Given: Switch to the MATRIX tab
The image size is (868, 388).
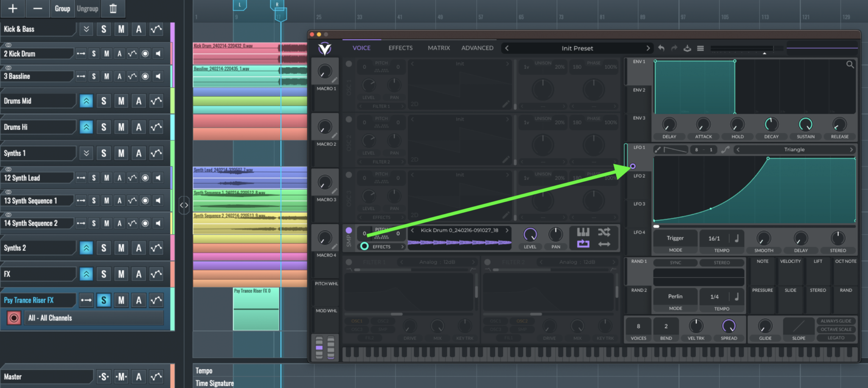Looking at the screenshot, I should click(439, 48).
